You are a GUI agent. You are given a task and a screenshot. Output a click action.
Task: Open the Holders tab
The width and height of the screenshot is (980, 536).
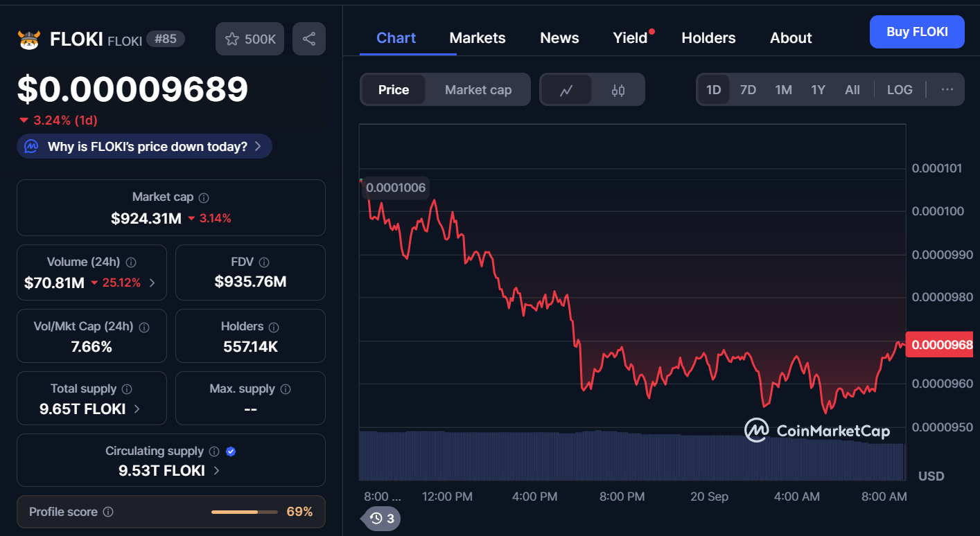[x=708, y=37]
